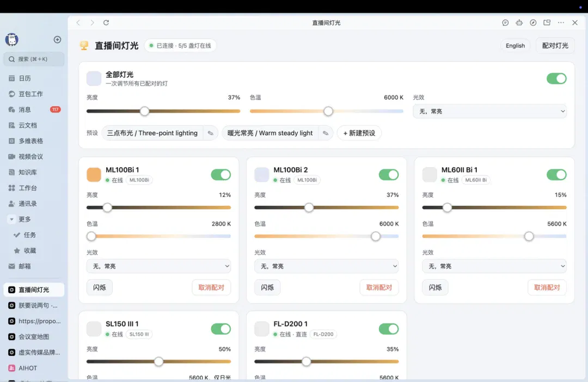The height and width of the screenshot is (382, 588).
Task: Click the pop-out window icon in title bar
Action: click(x=547, y=22)
